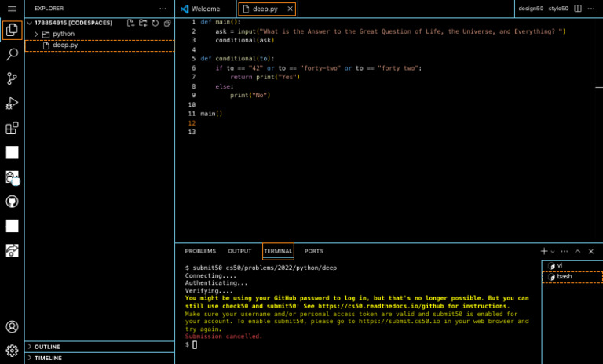603x364 pixels.
Task: Click the New File icon in Explorer
Action: tap(131, 24)
